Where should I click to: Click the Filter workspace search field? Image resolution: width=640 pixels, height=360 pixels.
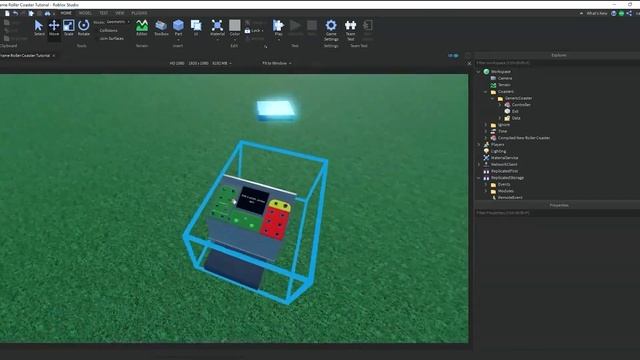557,63
